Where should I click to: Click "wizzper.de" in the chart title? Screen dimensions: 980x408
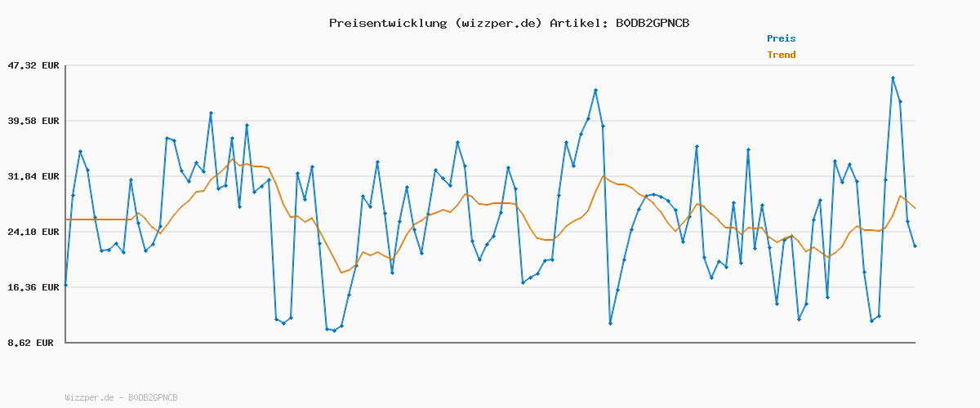coord(495,23)
